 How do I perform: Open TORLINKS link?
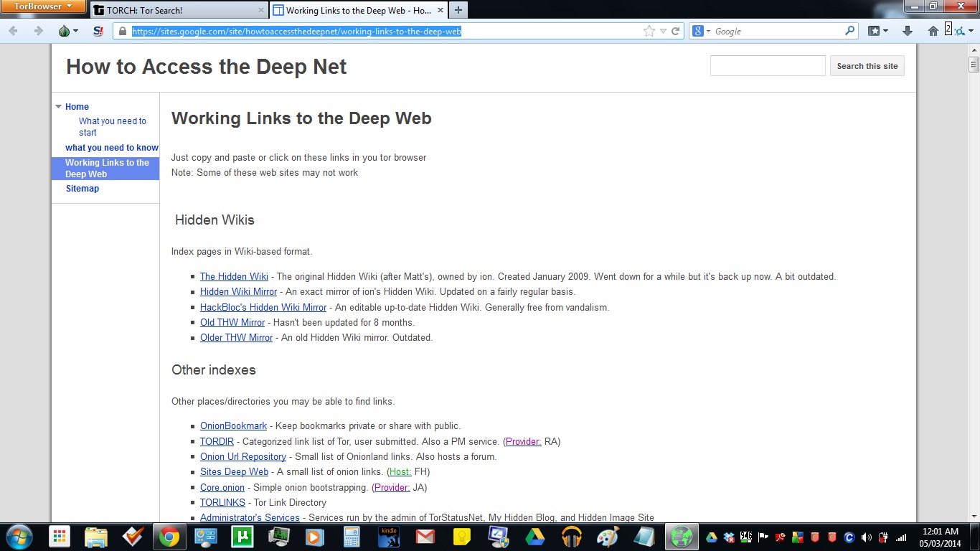click(x=222, y=503)
